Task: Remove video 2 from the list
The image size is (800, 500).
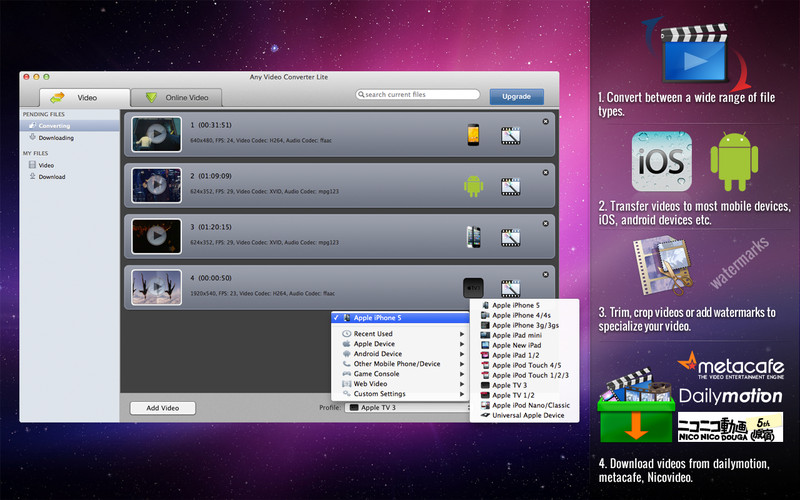Action: pyautogui.click(x=545, y=172)
